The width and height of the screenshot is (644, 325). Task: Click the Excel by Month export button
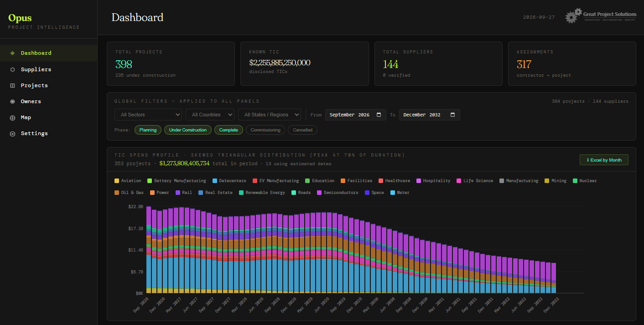click(604, 160)
